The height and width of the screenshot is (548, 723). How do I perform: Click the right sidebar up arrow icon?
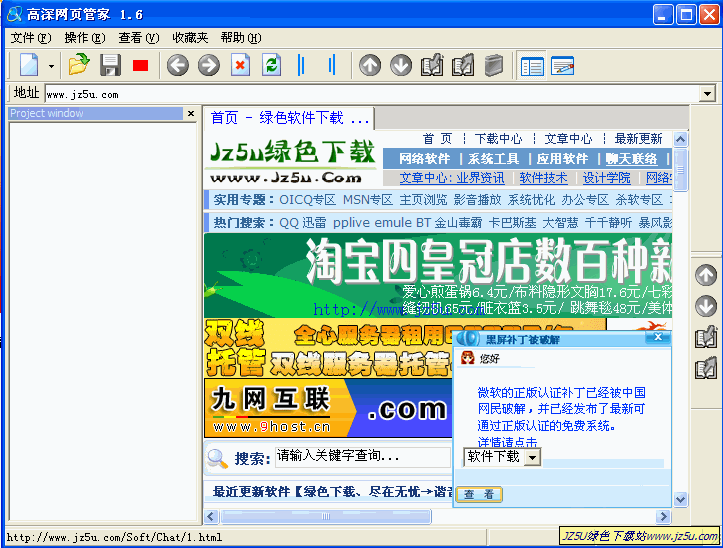coord(706,275)
